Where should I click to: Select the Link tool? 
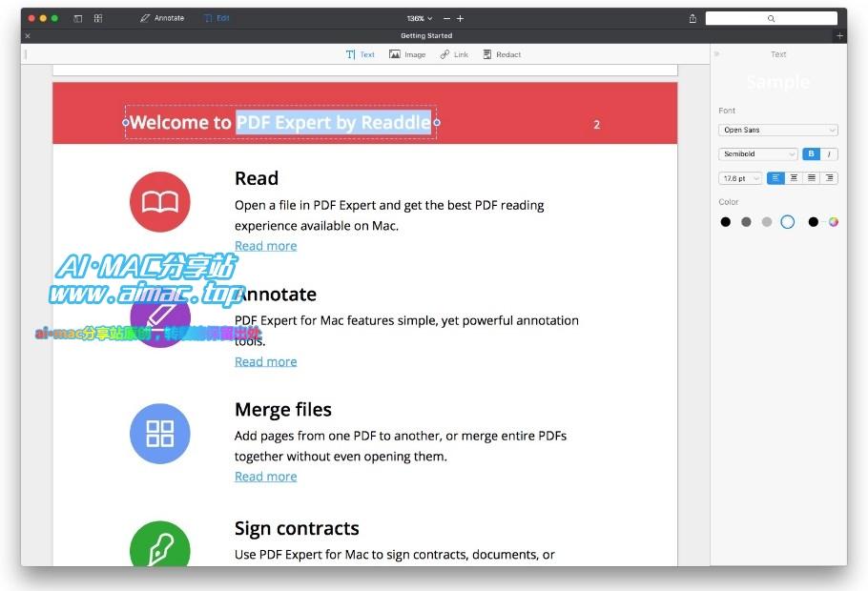click(x=454, y=54)
